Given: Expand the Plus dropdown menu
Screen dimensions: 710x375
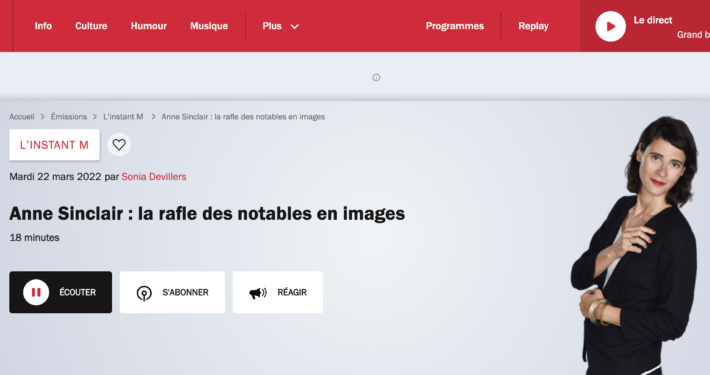Looking at the screenshot, I should (280, 26).
